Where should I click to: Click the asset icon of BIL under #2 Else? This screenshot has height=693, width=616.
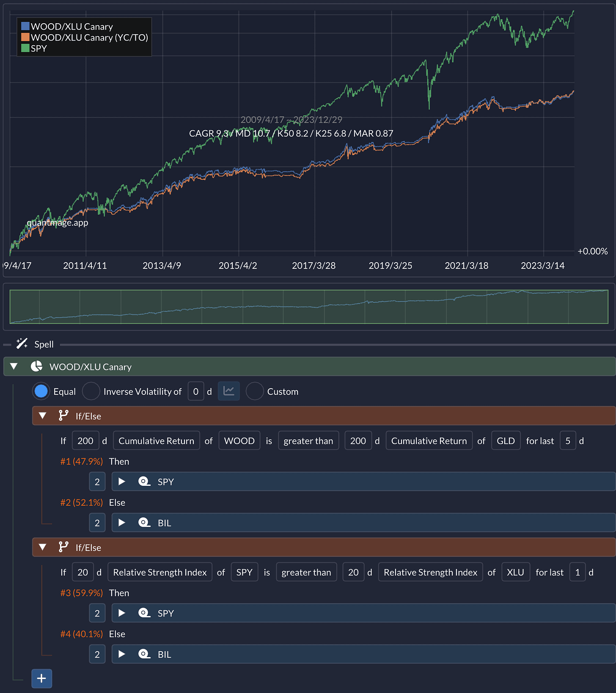pos(144,523)
